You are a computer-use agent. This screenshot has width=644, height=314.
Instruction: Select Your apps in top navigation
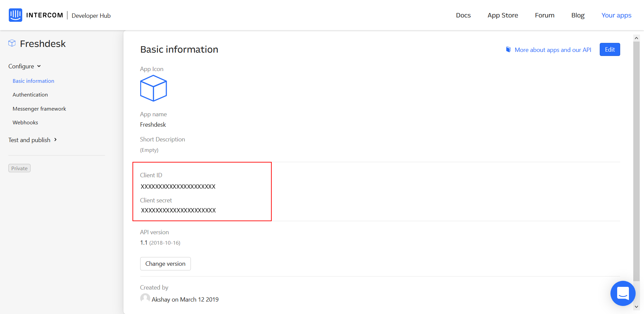616,15
